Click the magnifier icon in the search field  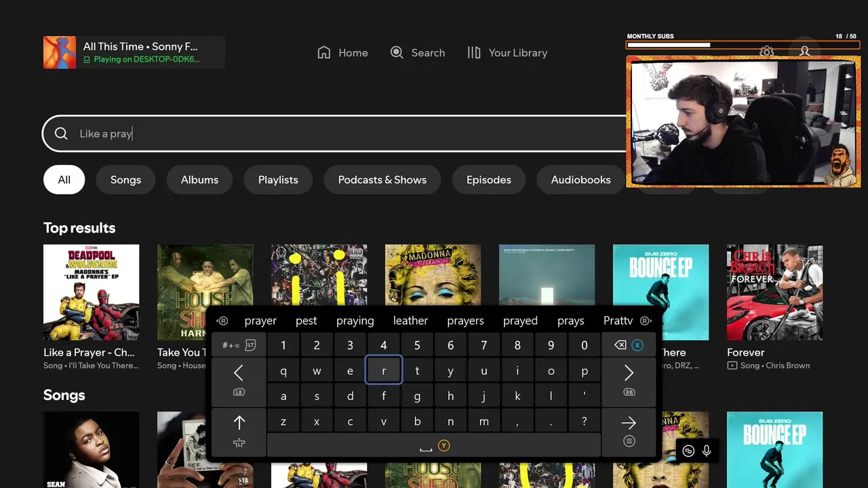[x=61, y=134]
